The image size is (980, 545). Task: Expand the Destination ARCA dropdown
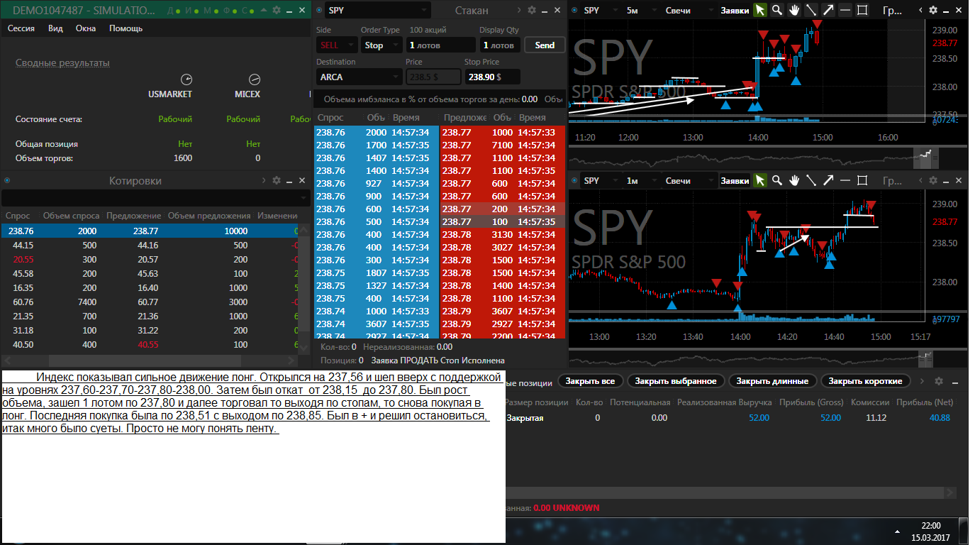tap(359, 77)
